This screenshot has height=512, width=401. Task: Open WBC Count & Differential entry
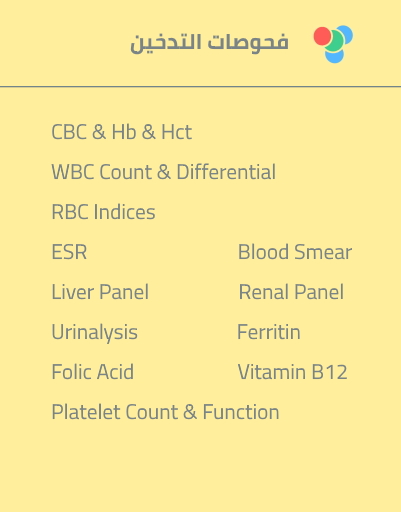click(164, 172)
